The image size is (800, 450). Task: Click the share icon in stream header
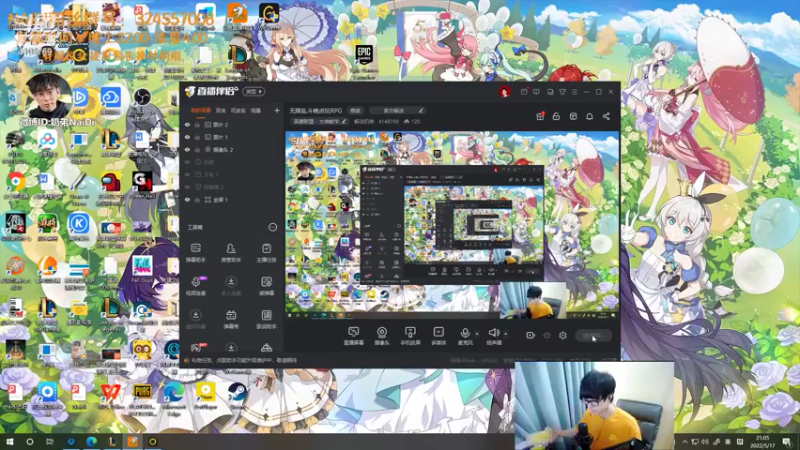pyautogui.click(x=606, y=116)
